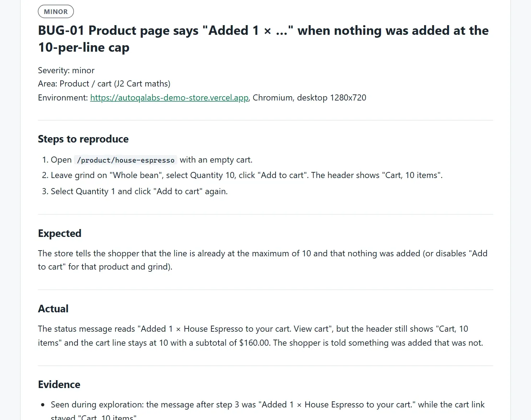Click the "Evidence" section heading
The image size is (531, 420).
click(x=59, y=384)
